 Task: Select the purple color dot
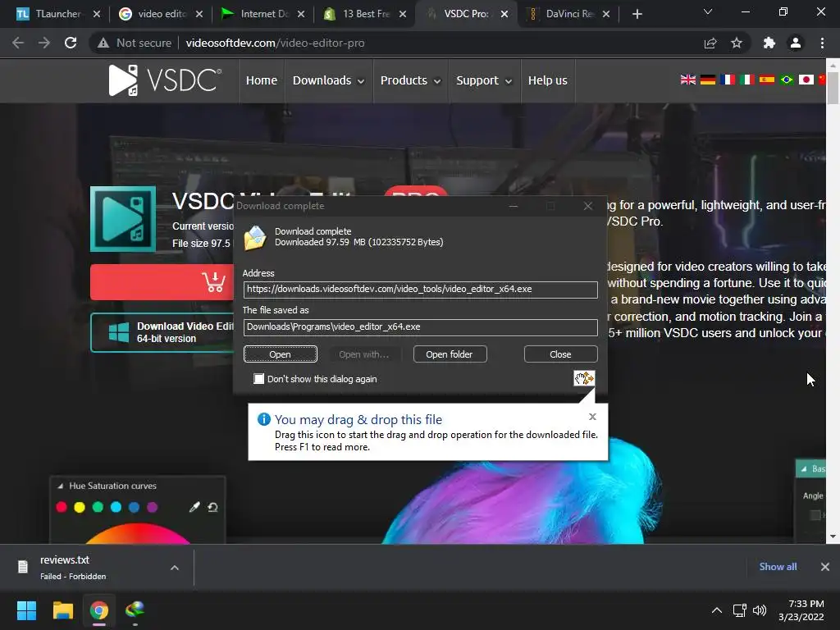coord(153,507)
